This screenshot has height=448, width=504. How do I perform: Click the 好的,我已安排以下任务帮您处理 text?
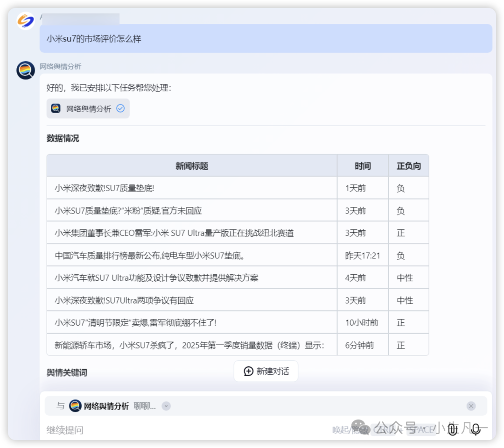(109, 87)
